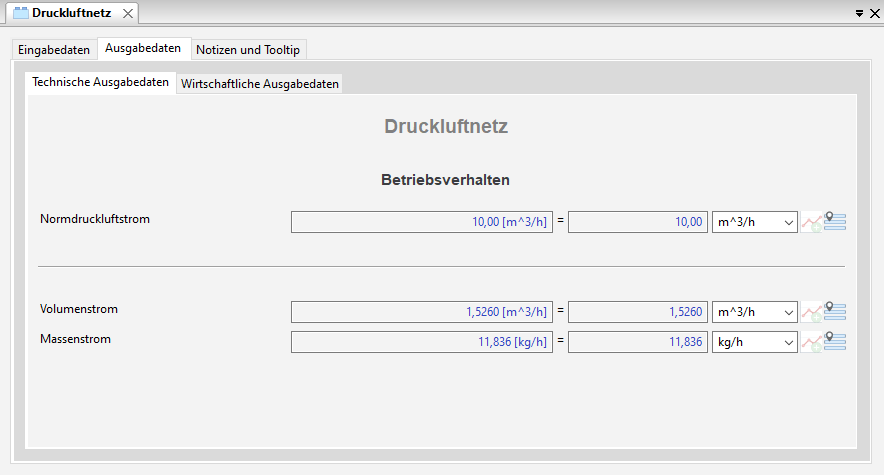Add Massenstrom to a chart
The image size is (884, 475).
811,342
